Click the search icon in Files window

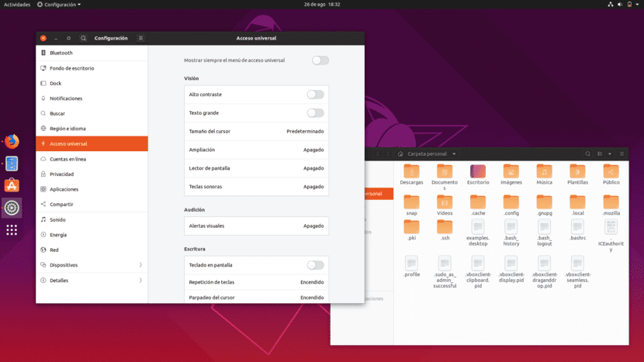[x=587, y=154]
